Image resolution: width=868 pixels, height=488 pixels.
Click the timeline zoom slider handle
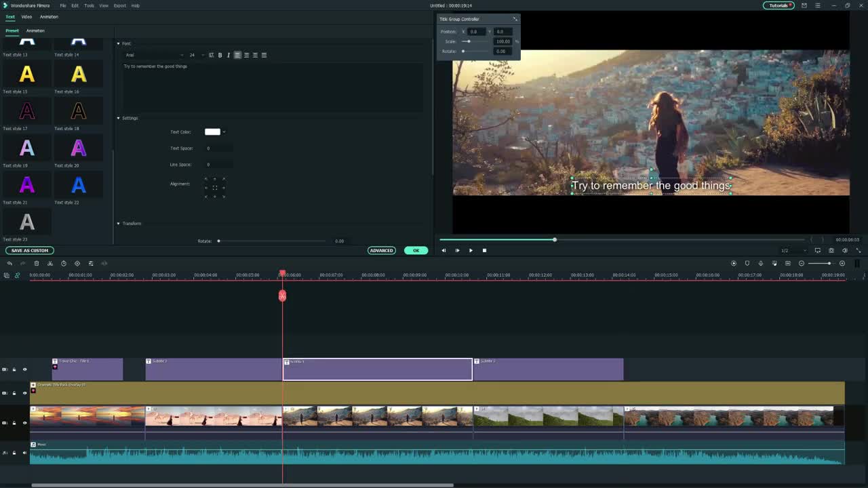tap(829, 263)
